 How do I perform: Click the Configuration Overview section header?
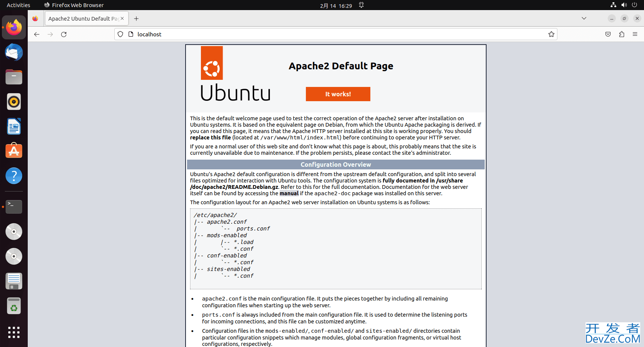point(336,165)
